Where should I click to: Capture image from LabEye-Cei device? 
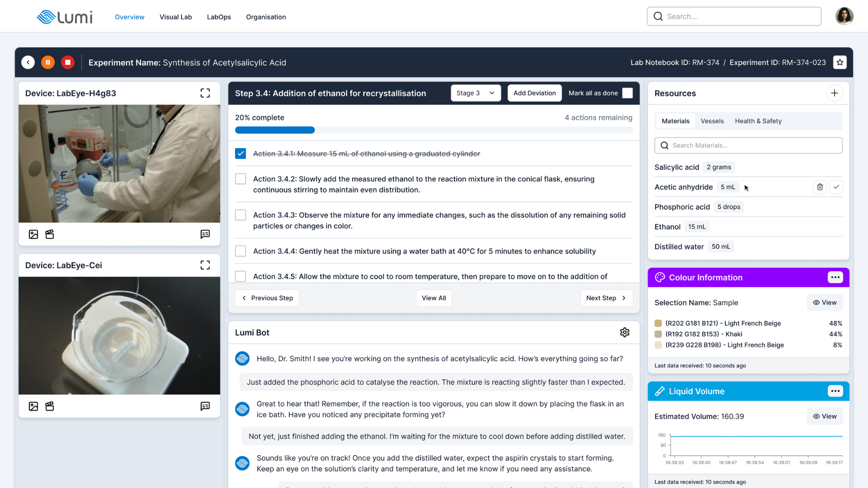[x=33, y=406]
